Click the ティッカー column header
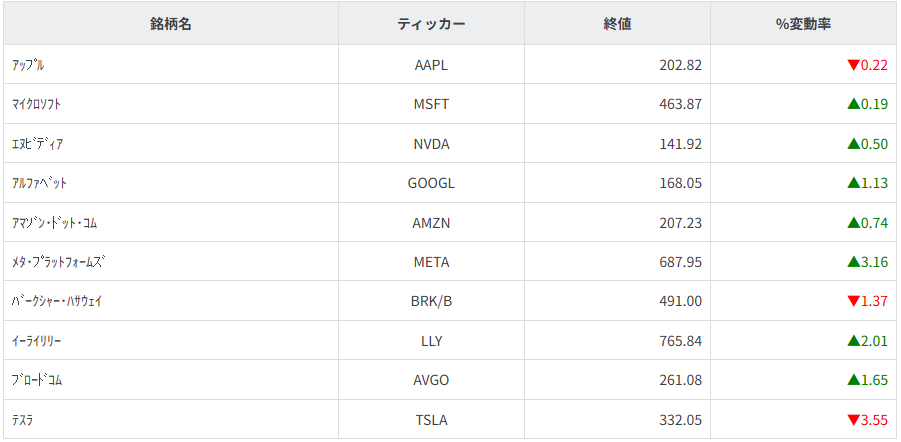901x442 pixels. [431, 24]
